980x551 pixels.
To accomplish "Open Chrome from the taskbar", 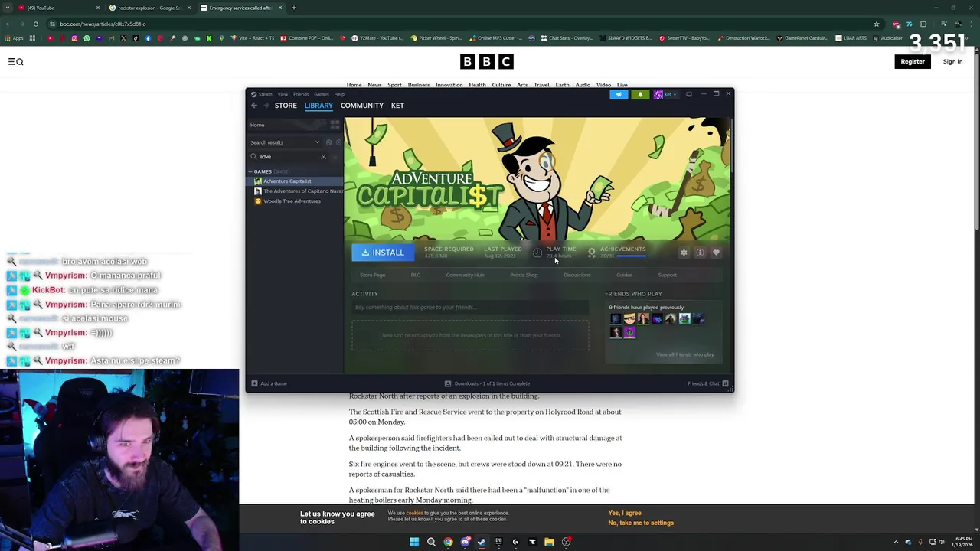I will pyautogui.click(x=448, y=542).
